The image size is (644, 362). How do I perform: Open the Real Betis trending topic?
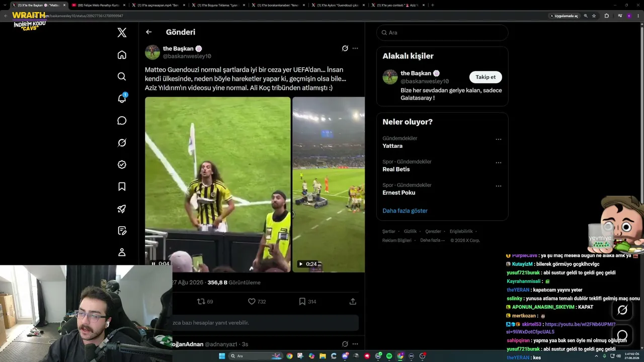point(396,169)
